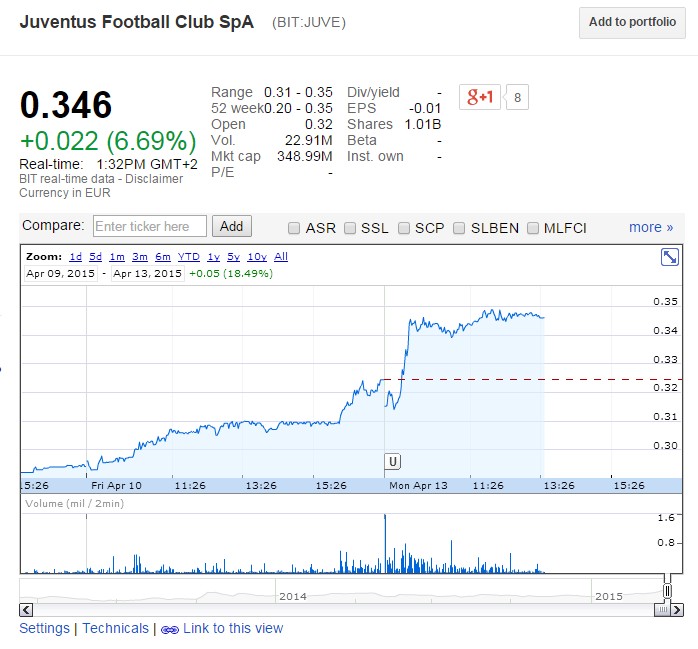Open the Technicals link
Viewport: 698px width, 649px height.
click(x=115, y=628)
